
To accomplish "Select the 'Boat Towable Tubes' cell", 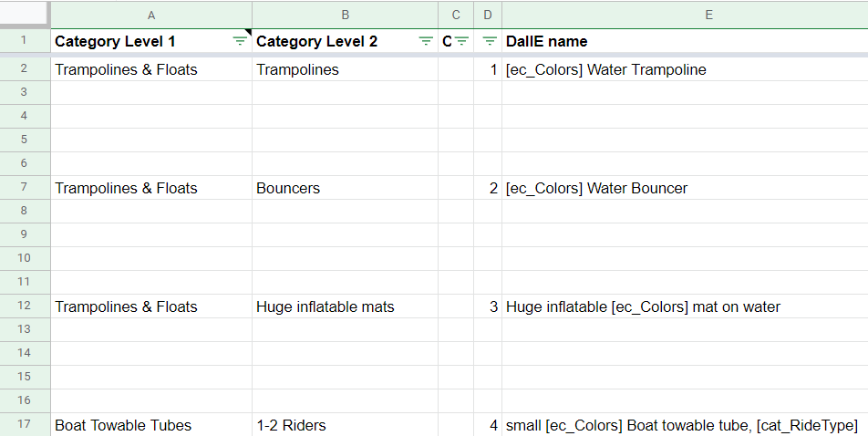I will click(151, 425).
